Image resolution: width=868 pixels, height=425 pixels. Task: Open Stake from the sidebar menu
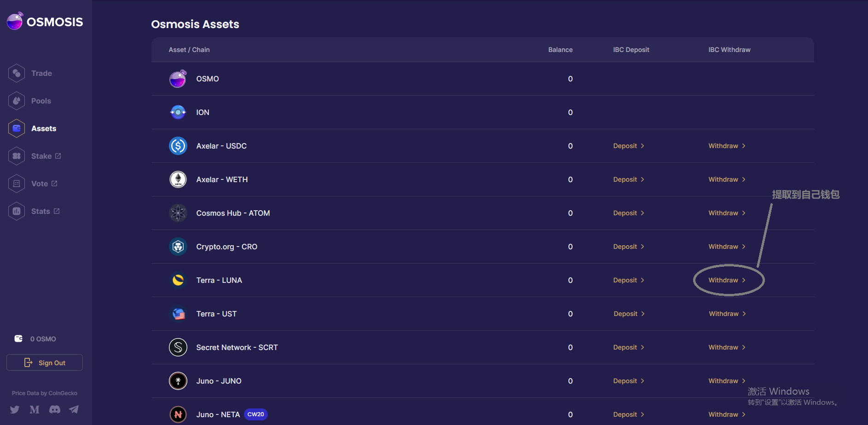(41, 156)
